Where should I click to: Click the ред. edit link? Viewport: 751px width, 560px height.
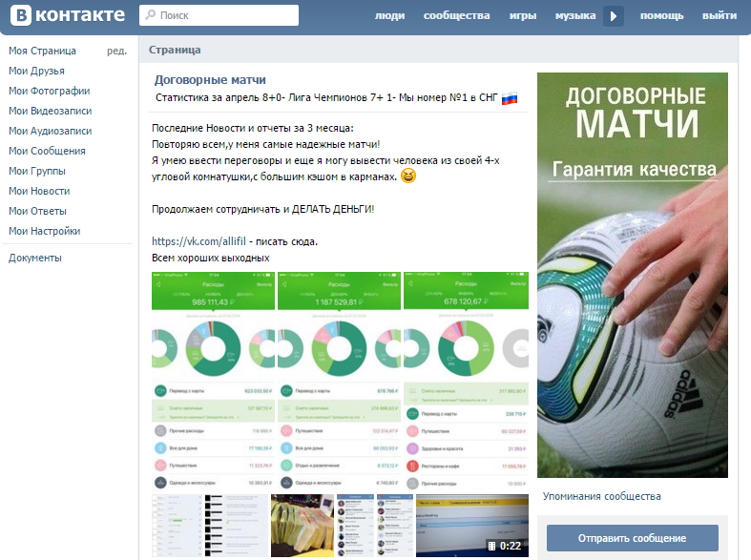pyautogui.click(x=116, y=51)
